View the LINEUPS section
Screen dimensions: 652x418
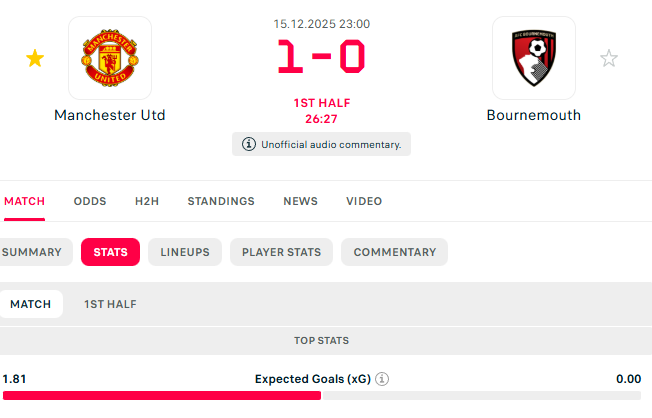coord(185,252)
